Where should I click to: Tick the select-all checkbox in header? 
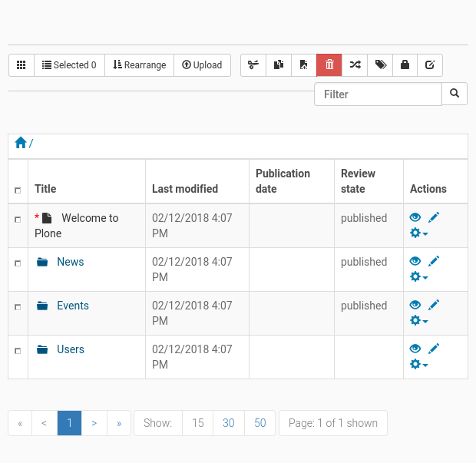[18, 190]
